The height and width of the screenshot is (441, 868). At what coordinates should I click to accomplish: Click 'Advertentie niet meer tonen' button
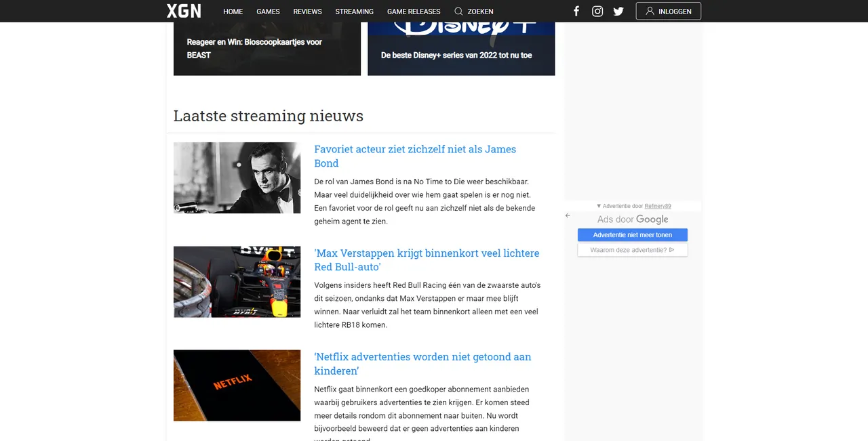pos(633,235)
